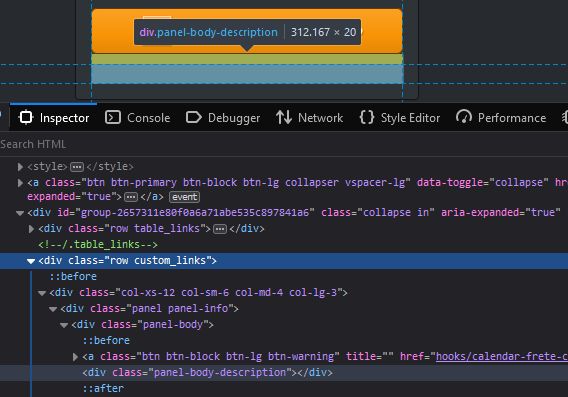This screenshot has height=397, width=568.
Task: Expand the row table_links div
Action: point(32,229)
